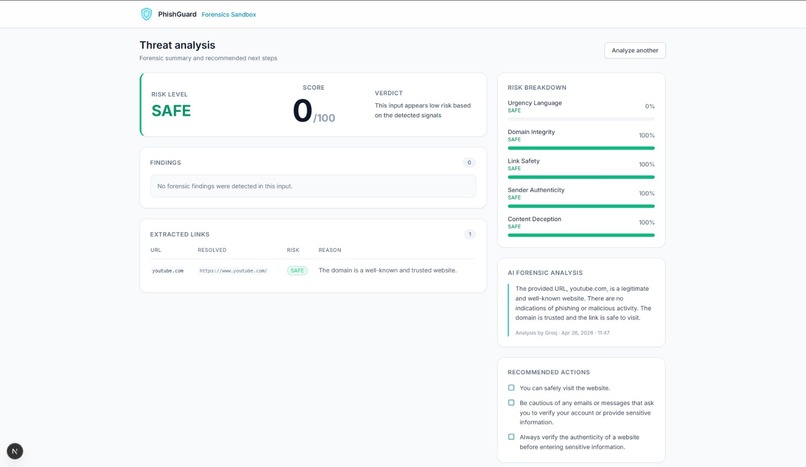The image size is (806, 467).
Task: Click the Sender Authenticity label
Action: [x=536, y=190]
